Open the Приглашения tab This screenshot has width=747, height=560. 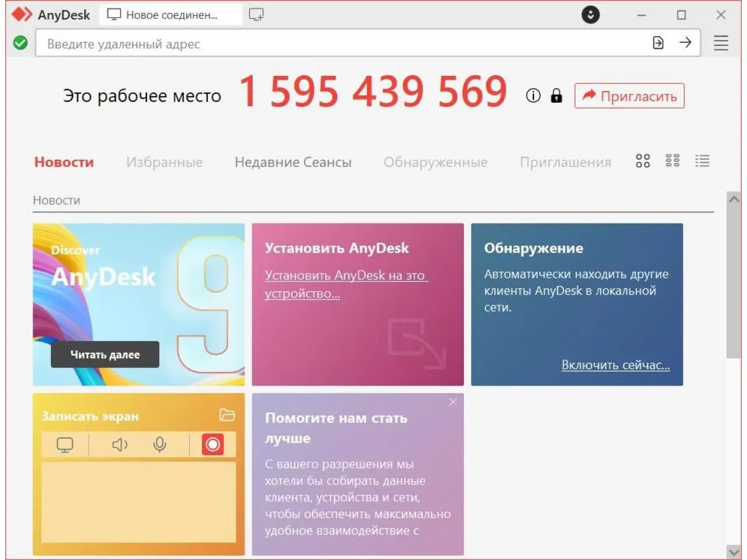tap(566, 162)
